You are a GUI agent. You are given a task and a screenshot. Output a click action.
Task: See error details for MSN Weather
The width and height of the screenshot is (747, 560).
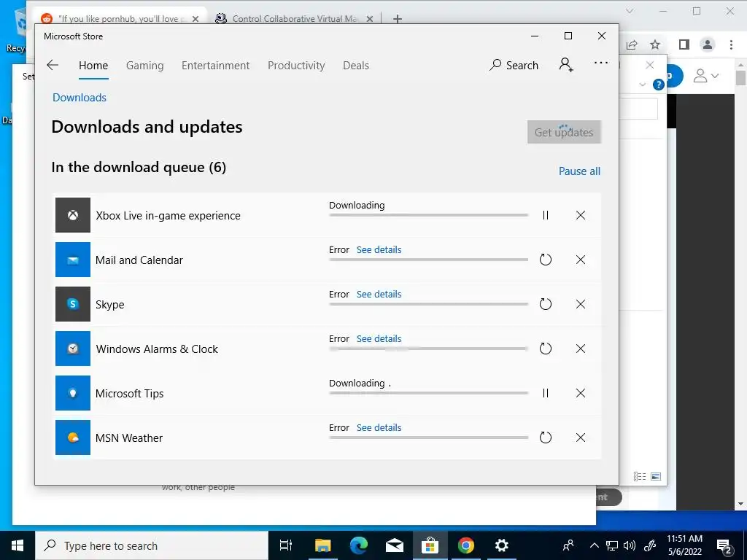coord(379,427)
